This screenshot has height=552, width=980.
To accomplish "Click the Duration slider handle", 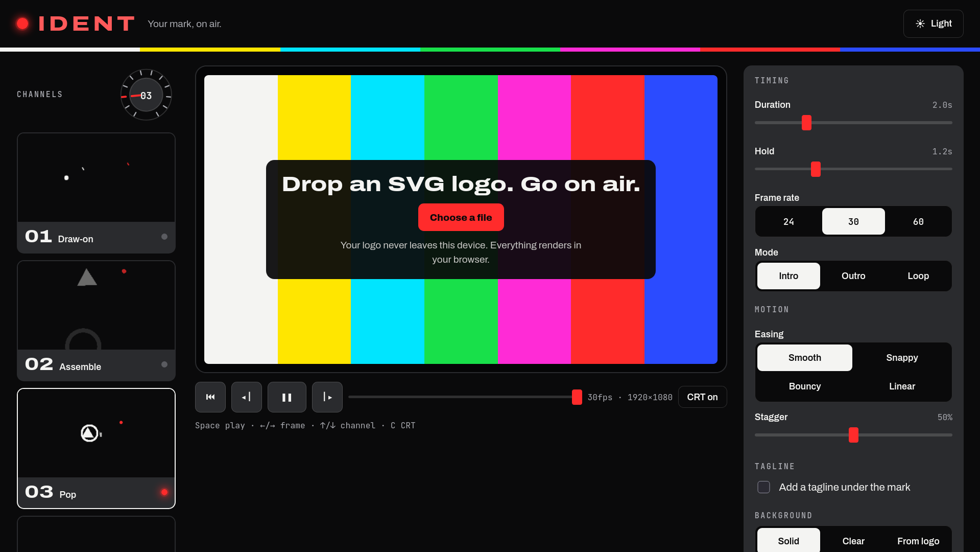I will 806,123.
